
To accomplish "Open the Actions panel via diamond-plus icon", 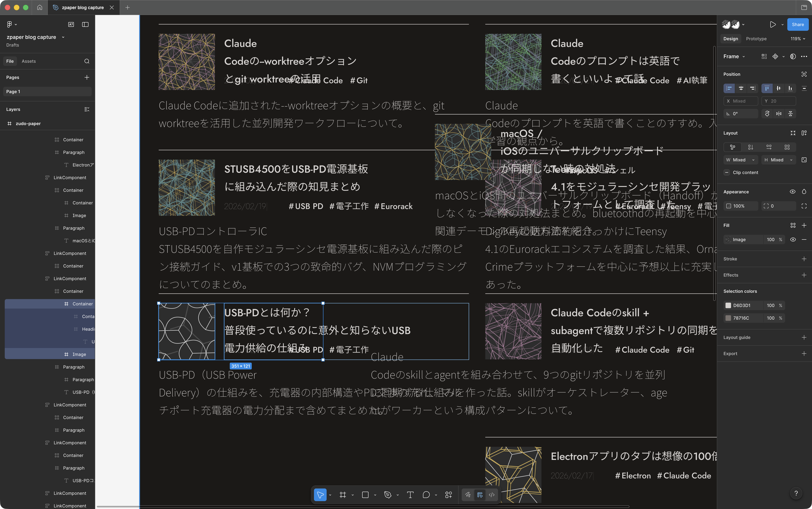I will coord(448,495).
